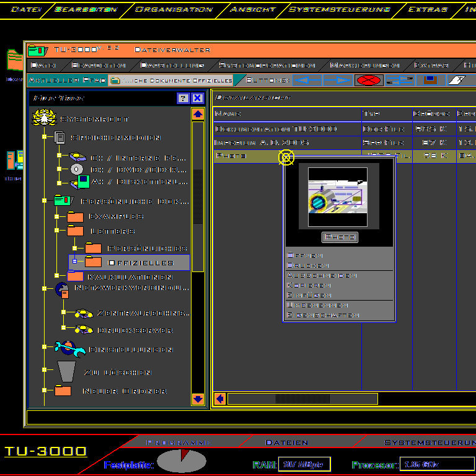This screenshot has width=476, height=476.
Task: Select the wrench Einstellungen icon
Action: point(68,349)
